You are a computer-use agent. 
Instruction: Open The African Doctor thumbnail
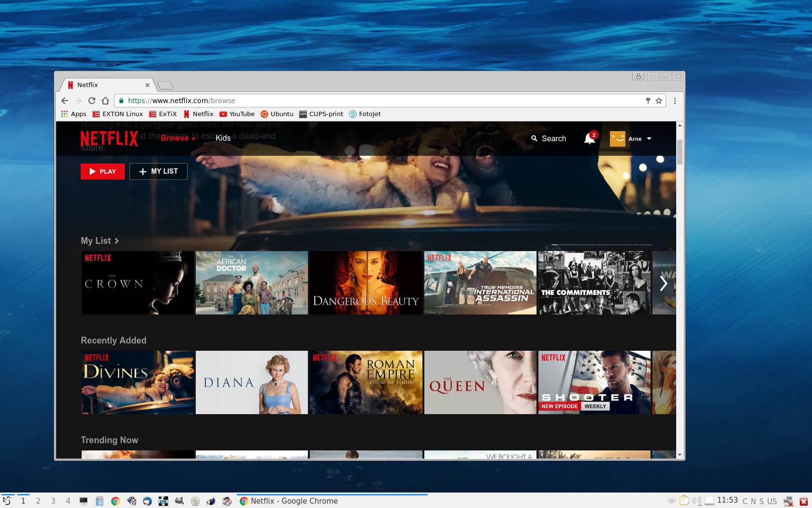tap(252, 283)
